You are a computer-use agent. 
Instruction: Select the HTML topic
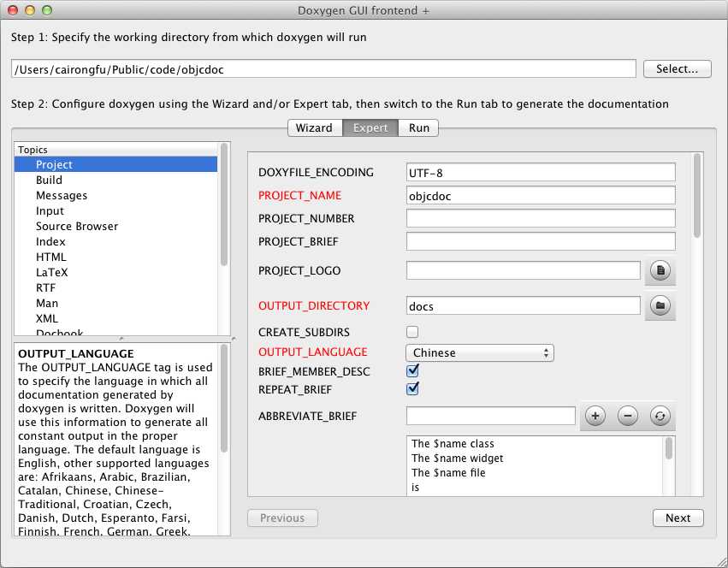[115, 257]
